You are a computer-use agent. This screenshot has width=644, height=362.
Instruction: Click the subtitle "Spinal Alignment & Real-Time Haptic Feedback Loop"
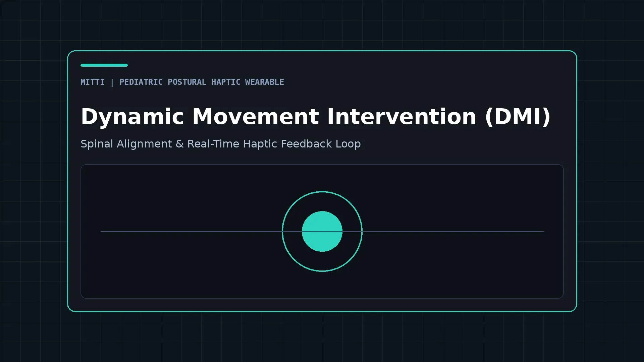point(221,144)
